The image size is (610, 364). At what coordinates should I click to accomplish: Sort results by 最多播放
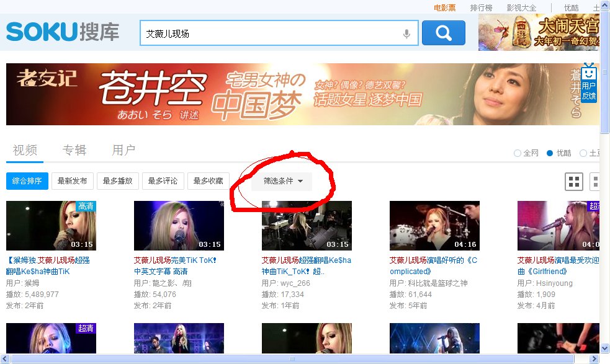tap(117, 181)
